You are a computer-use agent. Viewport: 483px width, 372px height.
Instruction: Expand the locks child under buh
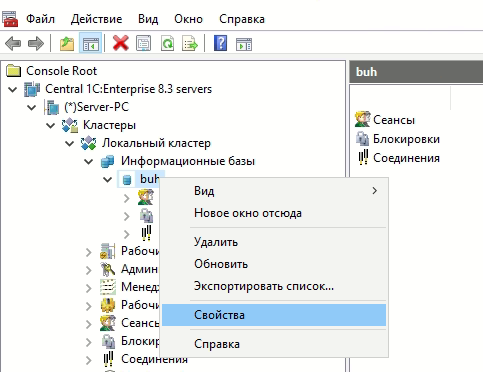point(127,217)
